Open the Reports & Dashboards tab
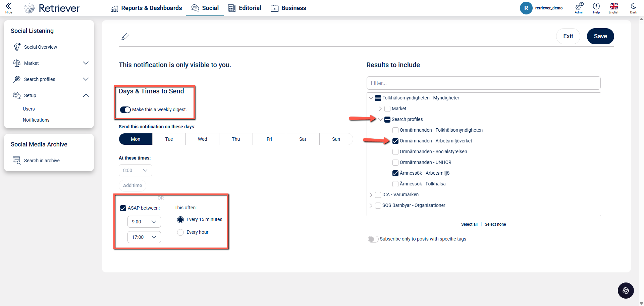 [x=146, y=8]
